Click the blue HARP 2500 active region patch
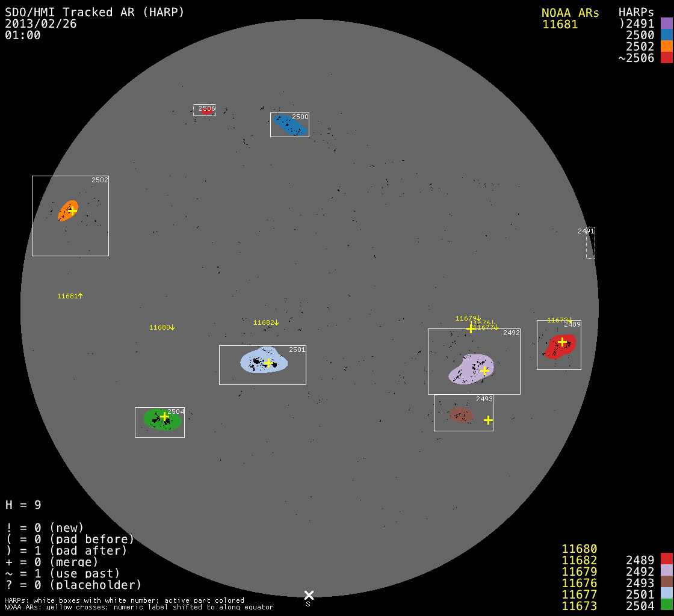The width and height of the screenshot is (674, 616). coord(290,125)
